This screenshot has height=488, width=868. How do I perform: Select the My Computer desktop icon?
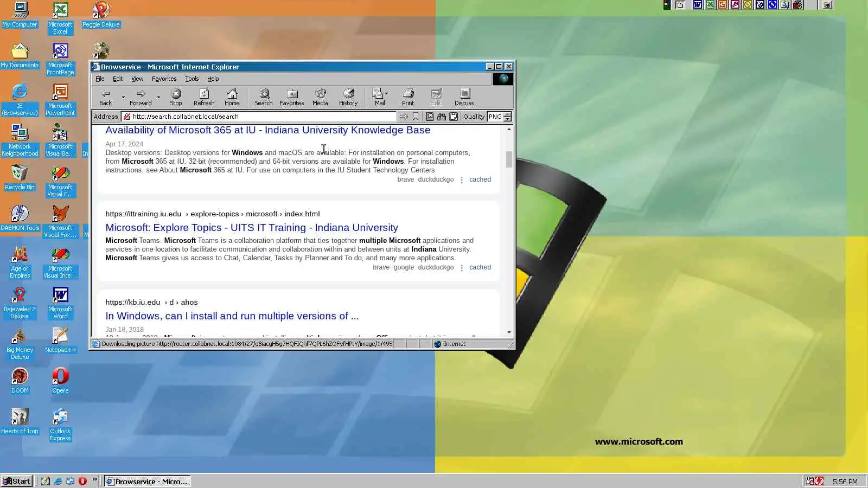point(20,15)
